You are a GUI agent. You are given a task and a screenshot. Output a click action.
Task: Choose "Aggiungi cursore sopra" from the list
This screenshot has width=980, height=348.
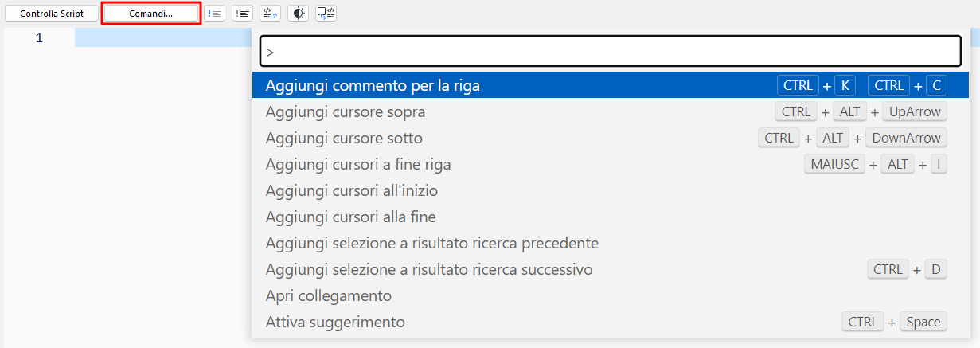(346, 111)
